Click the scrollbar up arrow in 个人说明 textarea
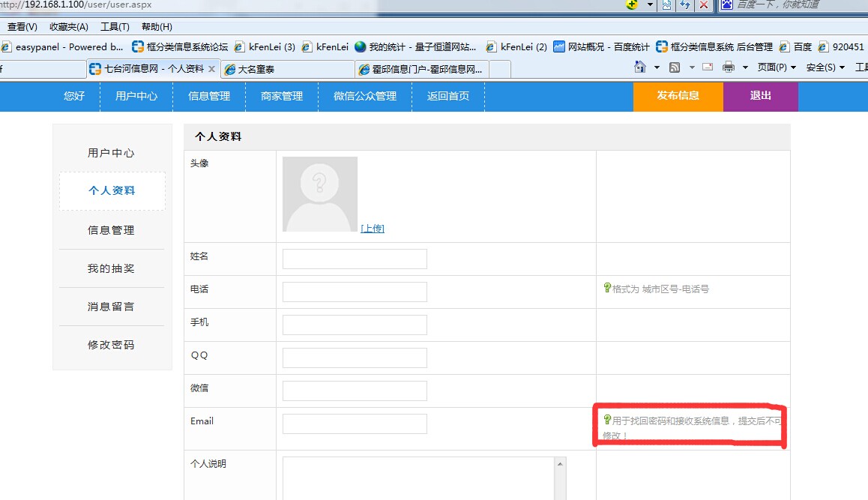The image size is (868, 500). (559, 464)
